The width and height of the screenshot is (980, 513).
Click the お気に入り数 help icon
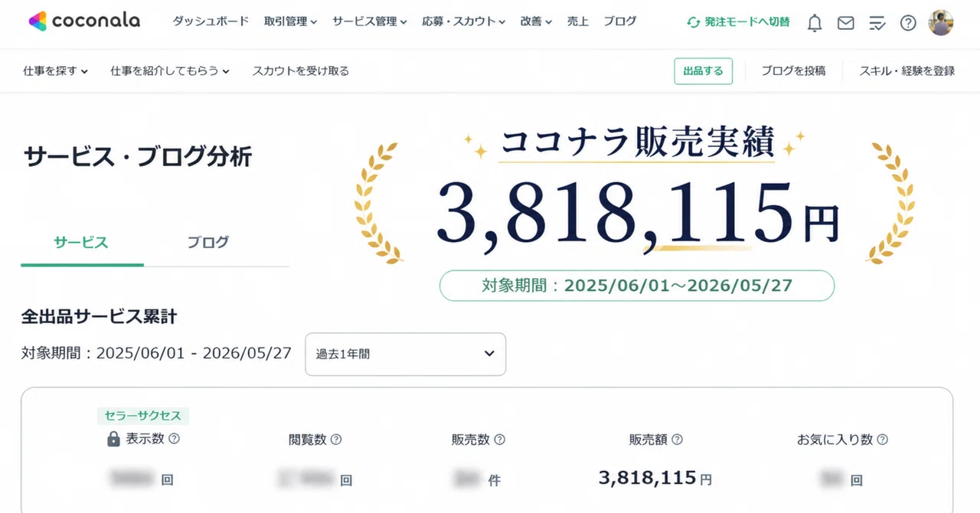[x=882, y=439]
